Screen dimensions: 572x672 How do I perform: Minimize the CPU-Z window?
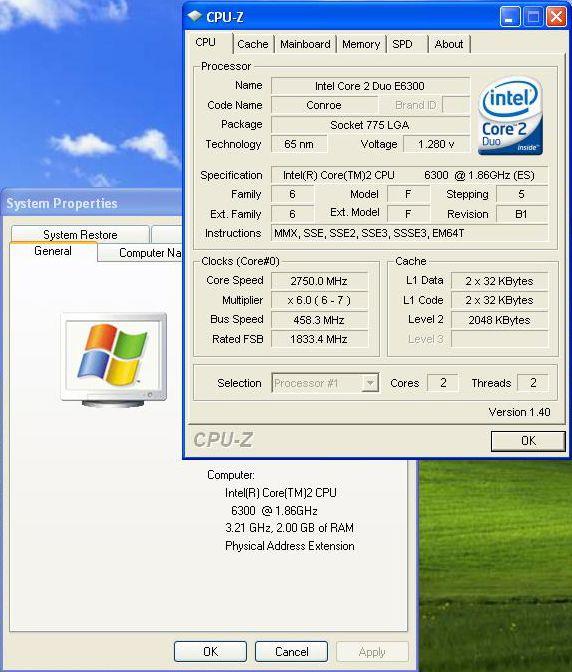[x=510, y=18]
